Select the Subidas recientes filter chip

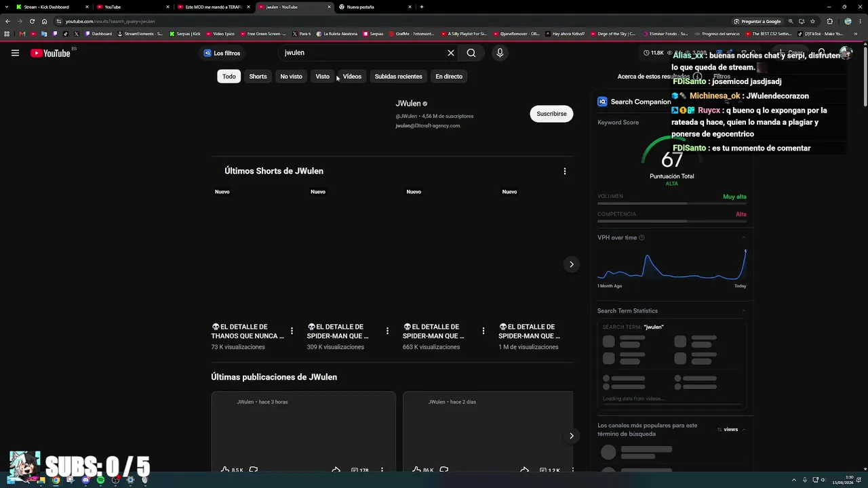[x=398, y=77]
